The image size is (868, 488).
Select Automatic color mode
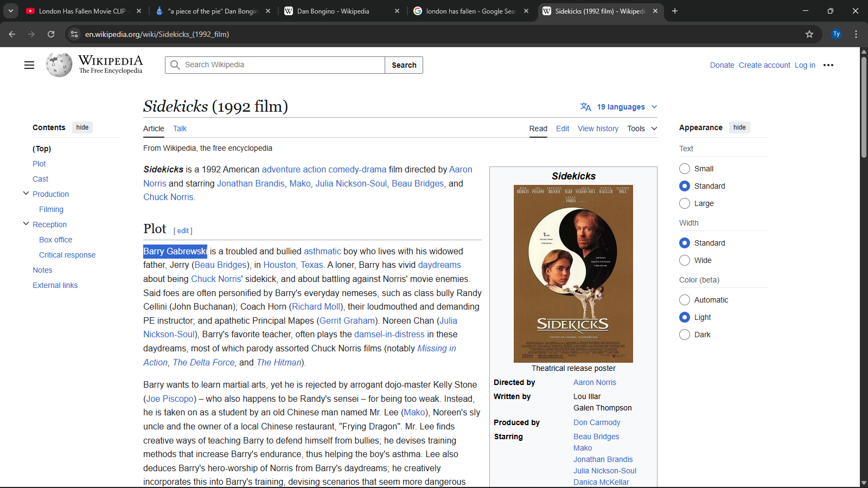pyautogui.click(x=685, y=300)
